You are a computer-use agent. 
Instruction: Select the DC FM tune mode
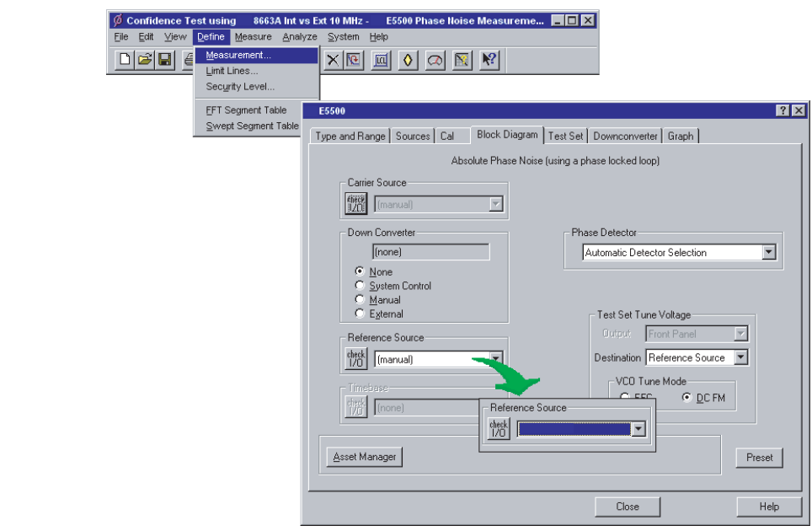[686, 397]
